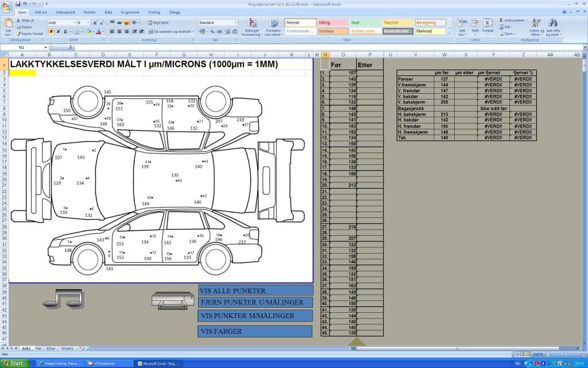Viewport: 588px width, 368px height.
Task: Expand the Standard number format dropdown
Action: coord(235,22)
